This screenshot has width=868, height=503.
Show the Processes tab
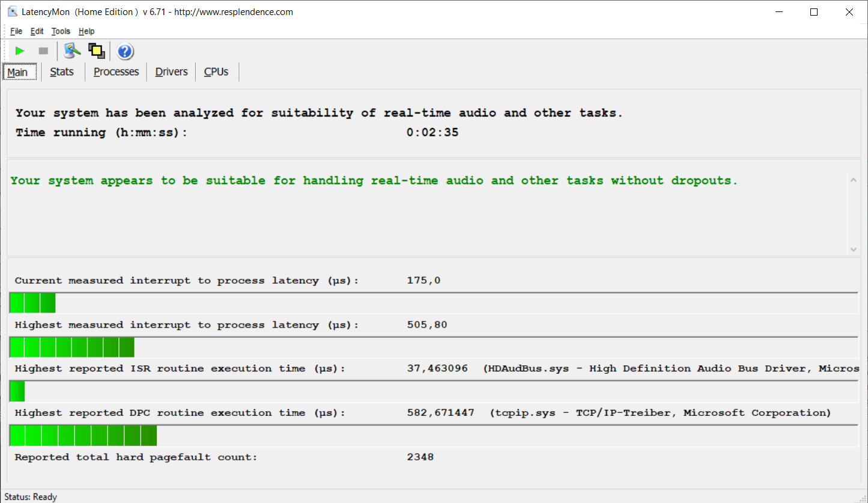(116, 72)
